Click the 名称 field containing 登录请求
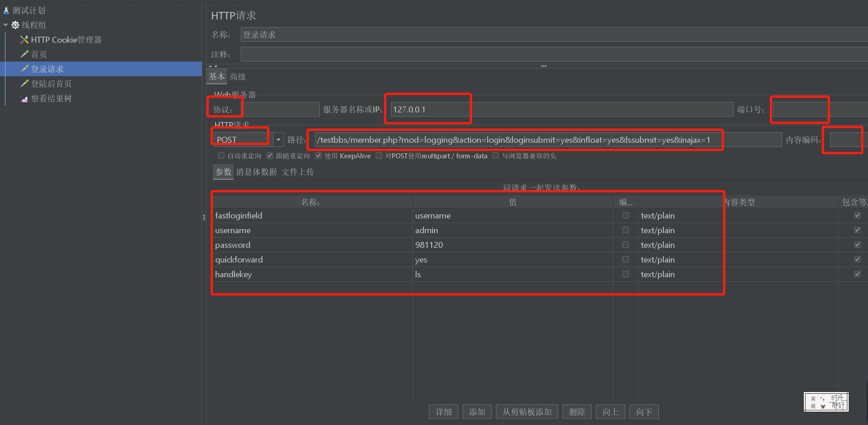 (x=554, y=34)
